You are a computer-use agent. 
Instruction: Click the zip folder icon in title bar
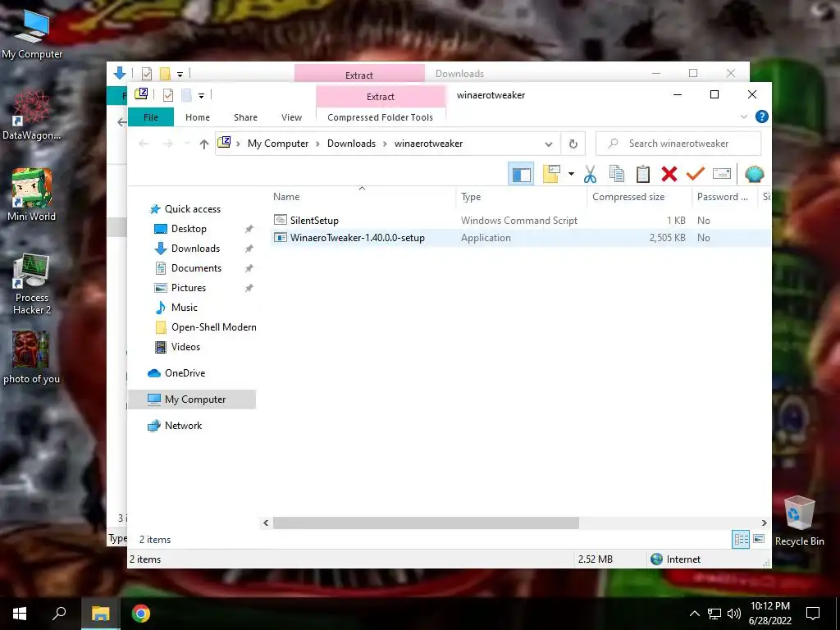(141, 94)
